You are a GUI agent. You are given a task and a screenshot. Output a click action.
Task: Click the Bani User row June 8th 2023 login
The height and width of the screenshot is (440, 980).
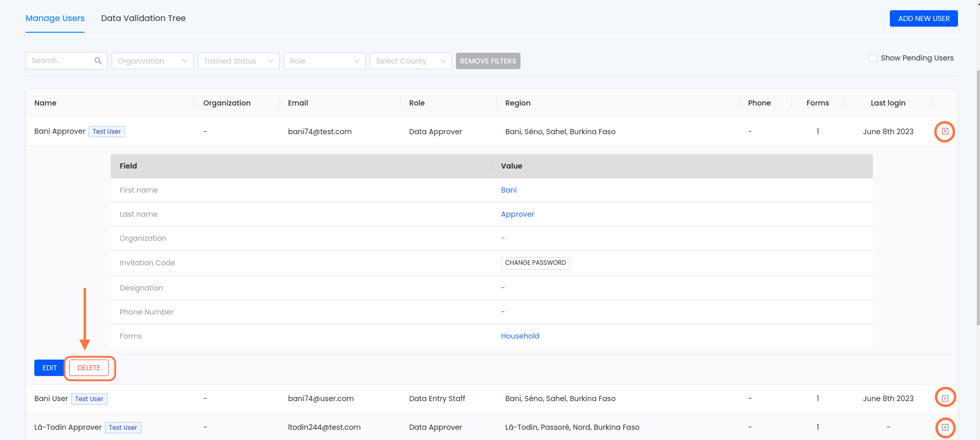[x=888, y=399]
